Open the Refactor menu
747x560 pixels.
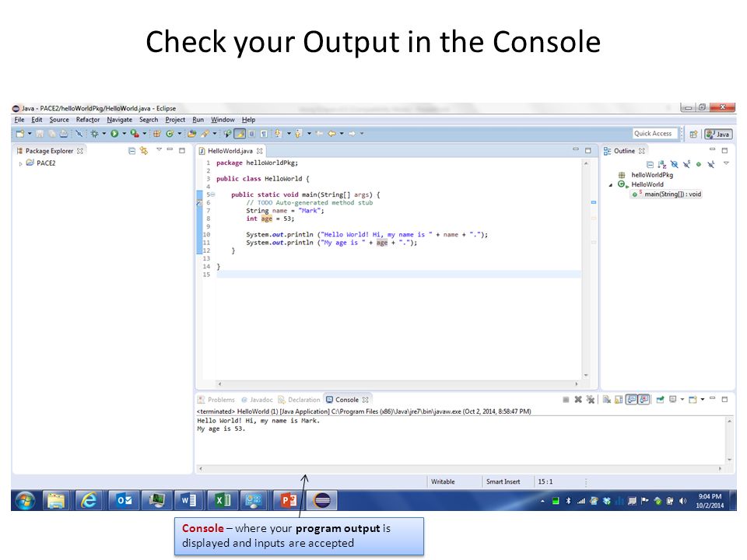click(88, 120)
